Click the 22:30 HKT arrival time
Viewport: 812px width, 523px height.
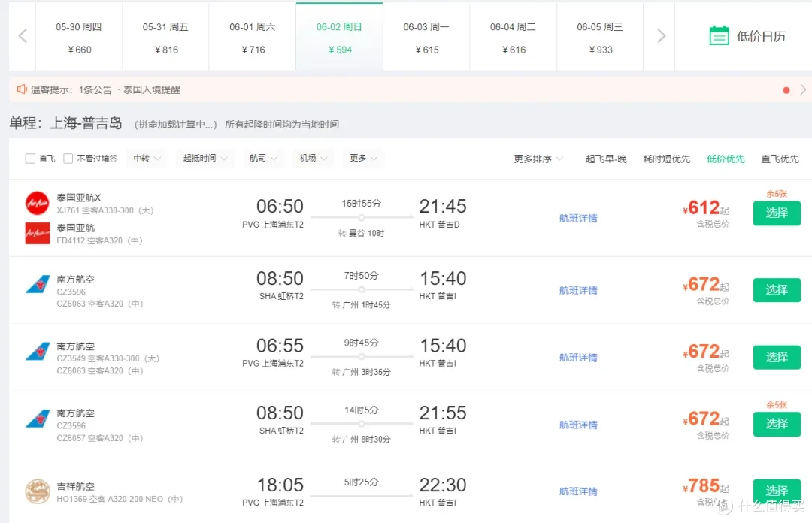point(443,485)
